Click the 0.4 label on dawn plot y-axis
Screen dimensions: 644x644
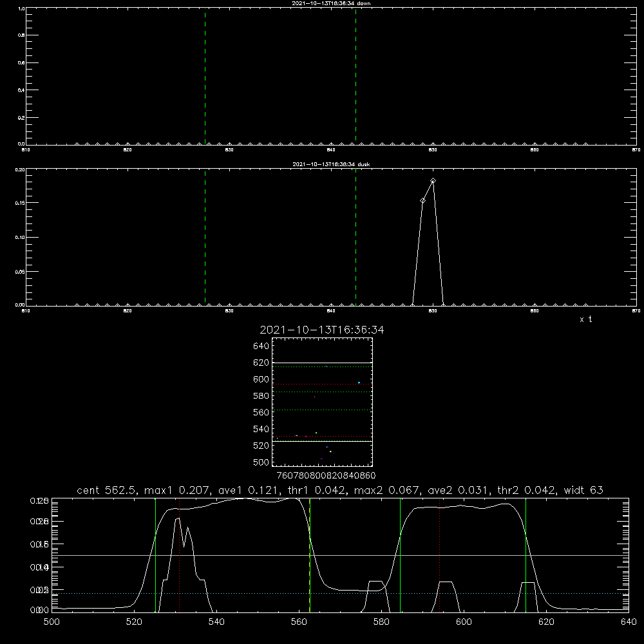[21, 90]
